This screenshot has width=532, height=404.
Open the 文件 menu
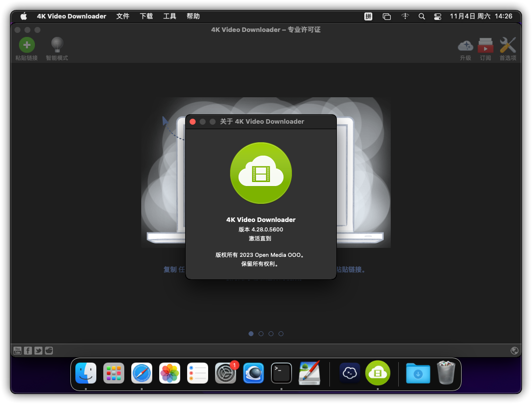pyautogui.click(x=123, y=16)
